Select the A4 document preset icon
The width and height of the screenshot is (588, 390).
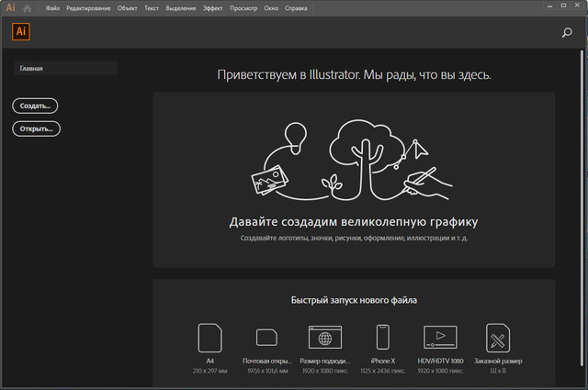point(209,338)
